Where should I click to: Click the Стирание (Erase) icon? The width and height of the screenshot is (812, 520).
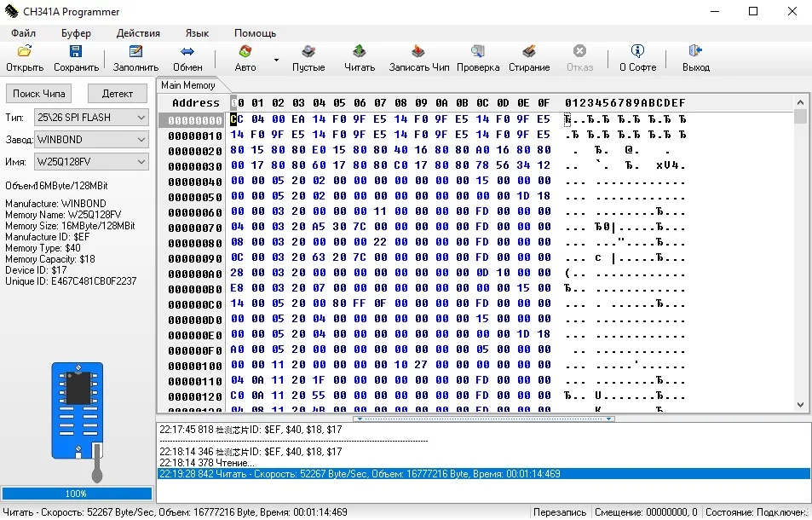pyautogui.click(x=529, y=51)
